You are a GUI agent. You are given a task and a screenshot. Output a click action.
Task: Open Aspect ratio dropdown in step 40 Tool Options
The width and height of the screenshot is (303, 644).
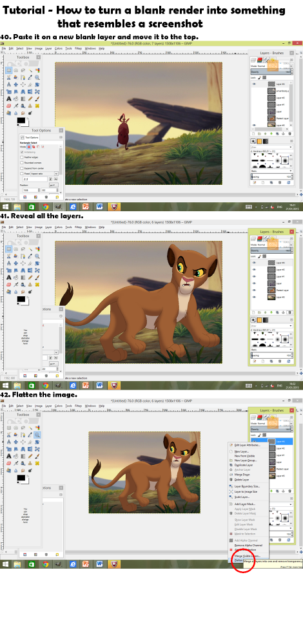[x=45, y=174]
